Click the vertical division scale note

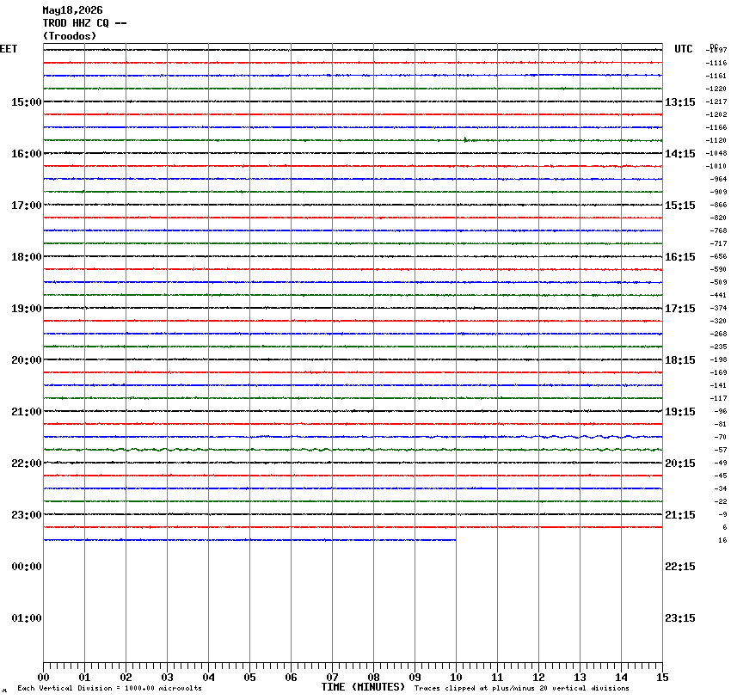(109, 688)
